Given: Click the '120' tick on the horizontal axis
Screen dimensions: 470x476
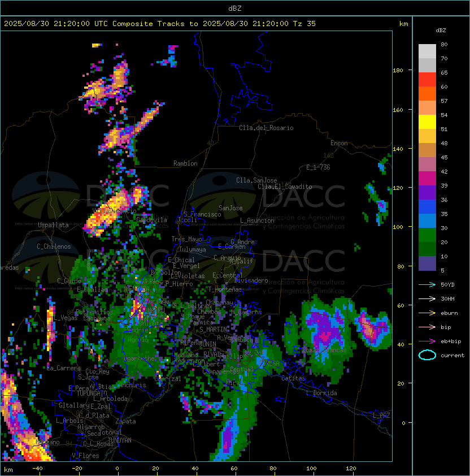Looking at the screenshot, I should click(351, 469).
